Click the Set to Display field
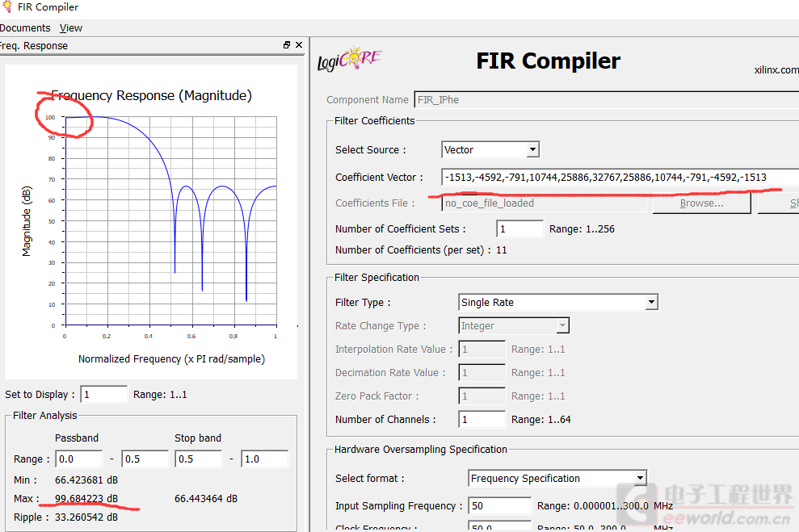Viewport: 799px width, 532px height. click(x=104, y=395)
